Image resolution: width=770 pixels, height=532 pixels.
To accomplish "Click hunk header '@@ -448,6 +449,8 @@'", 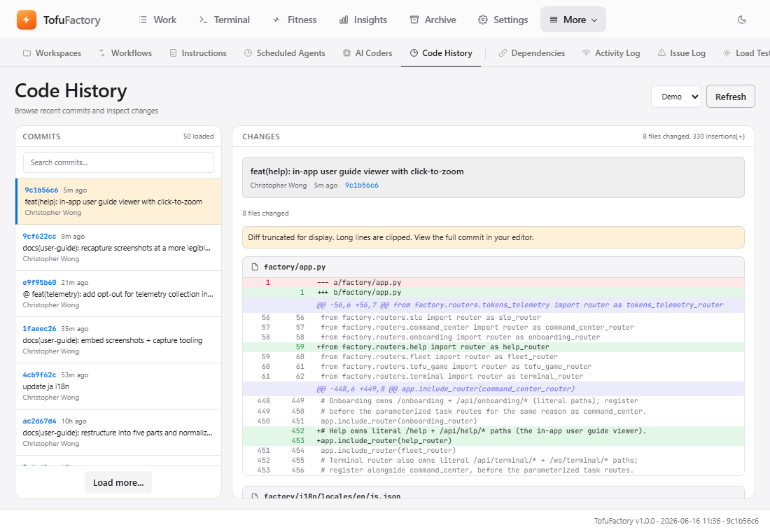I will click(493, 388).
